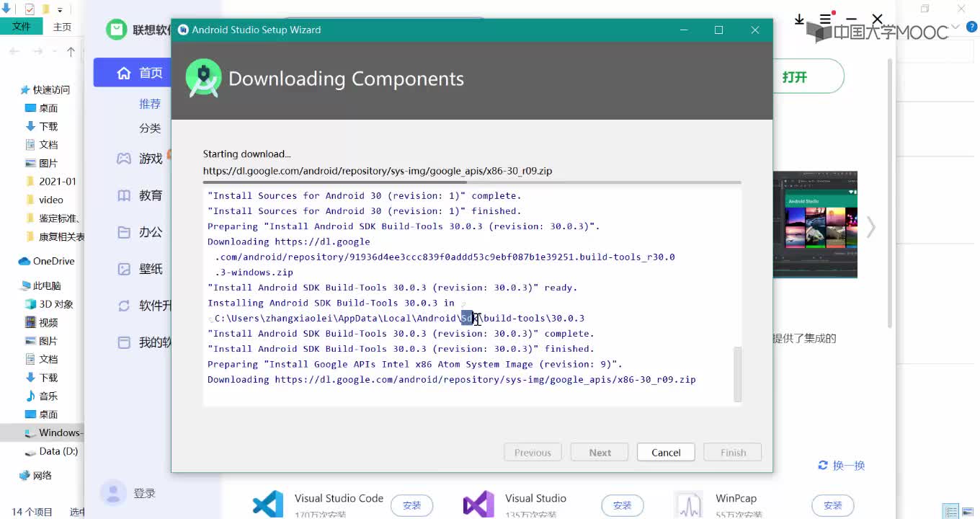Click 安装 for Visual Studio Code
This screenshot has width=980, height=519.
click(x=411, y=505)
